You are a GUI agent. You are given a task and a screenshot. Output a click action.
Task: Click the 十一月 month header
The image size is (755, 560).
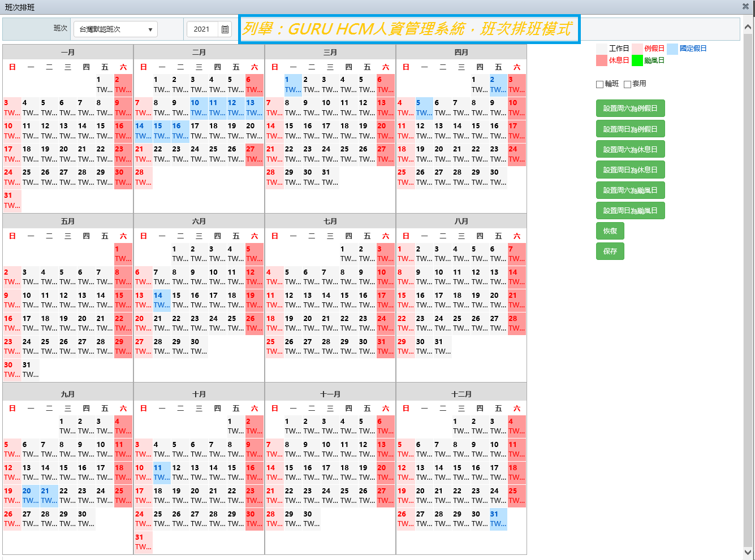coord(330,394)
